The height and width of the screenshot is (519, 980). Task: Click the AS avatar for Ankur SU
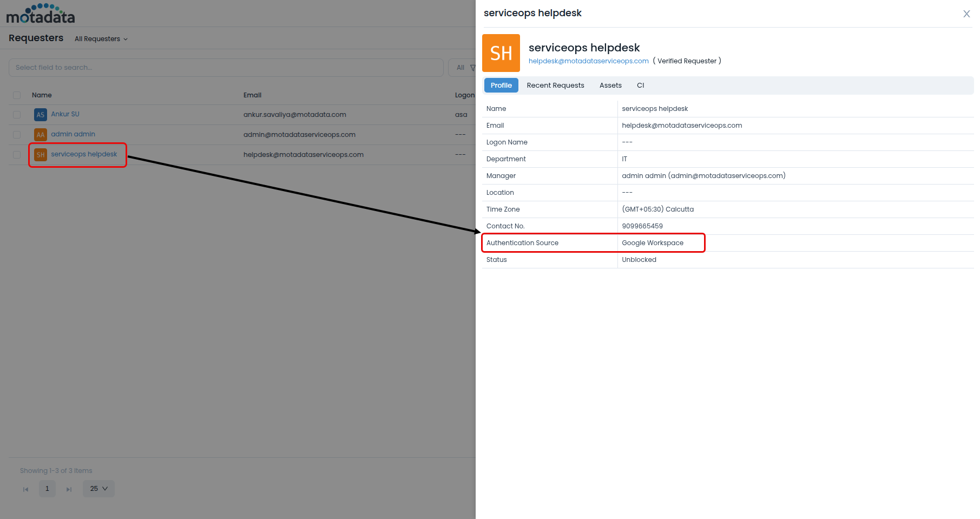[x=41, y=115]
